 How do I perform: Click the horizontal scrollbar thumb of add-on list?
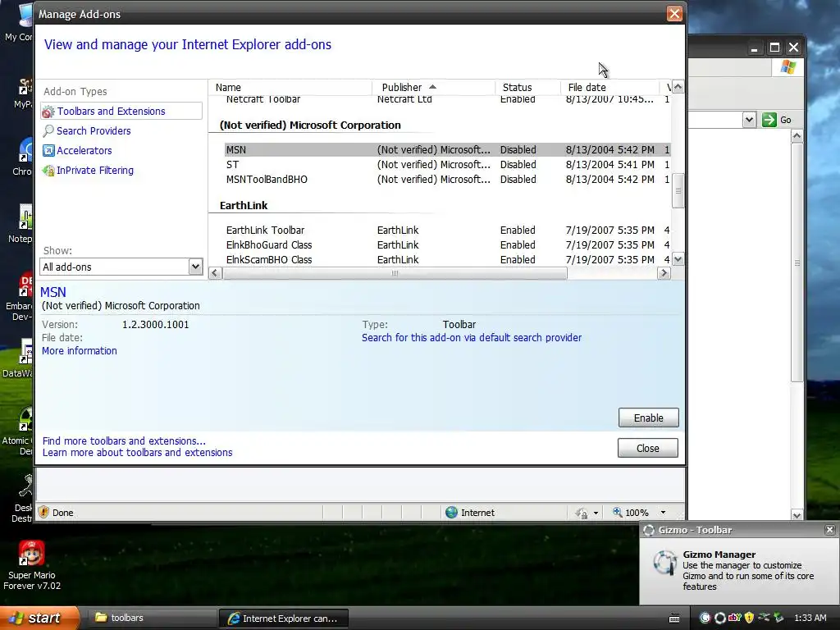[395, 273]
